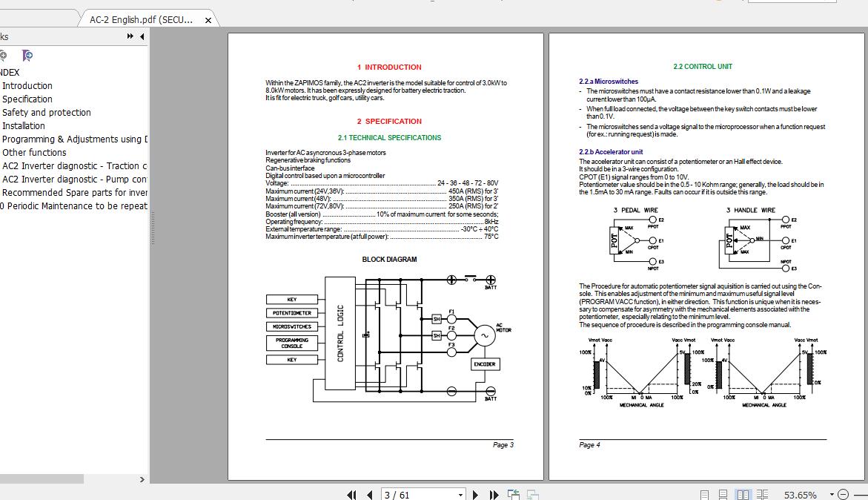
Task: Click inside the page number input field
Action: [x=415, y=493]
